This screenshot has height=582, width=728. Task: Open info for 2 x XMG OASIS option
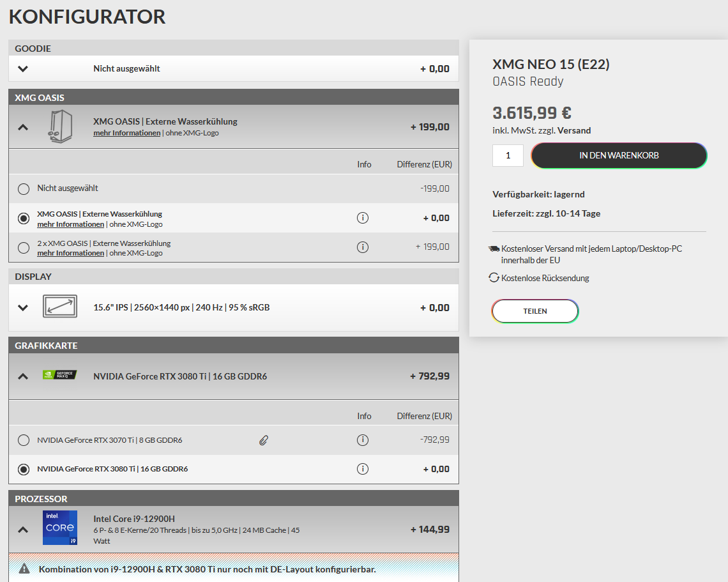pyautogui.click(x=363, y=247)
